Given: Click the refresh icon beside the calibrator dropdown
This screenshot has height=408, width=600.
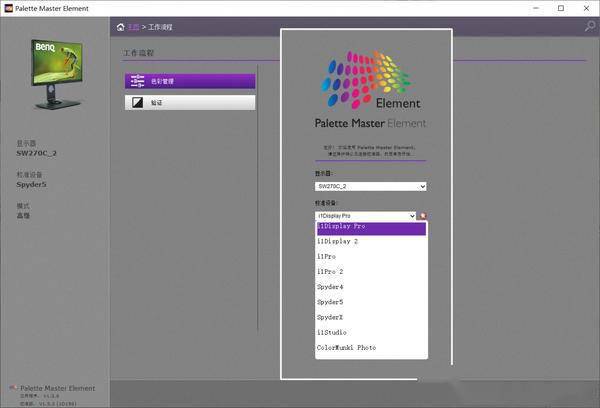Looking at the screenshot, I should pos(423,216).
